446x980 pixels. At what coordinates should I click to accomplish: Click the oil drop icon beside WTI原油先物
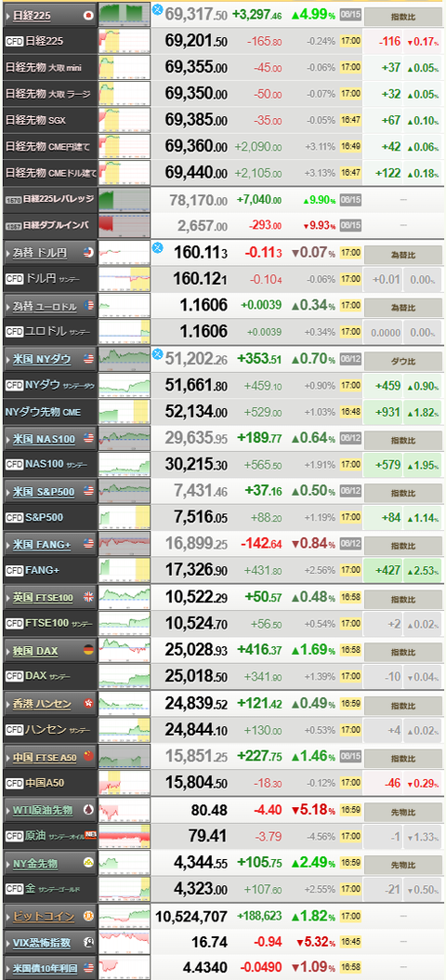88,810
